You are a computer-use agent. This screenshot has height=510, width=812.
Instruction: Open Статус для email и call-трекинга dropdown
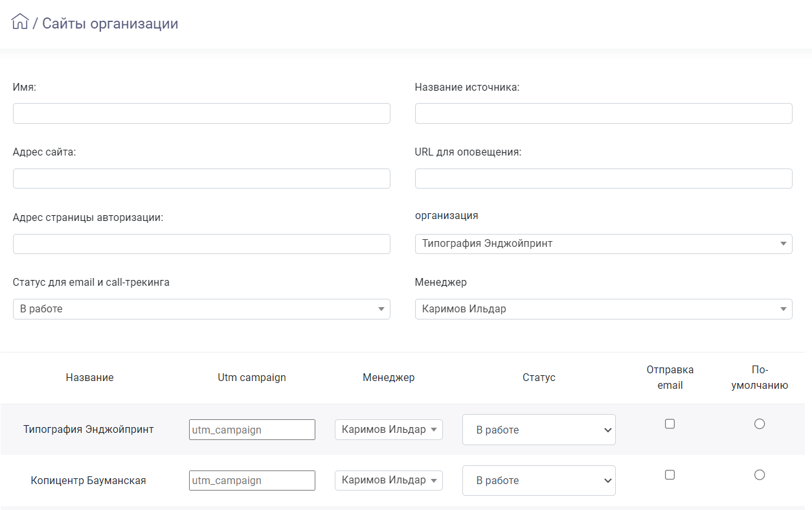[x=201, y=309]
